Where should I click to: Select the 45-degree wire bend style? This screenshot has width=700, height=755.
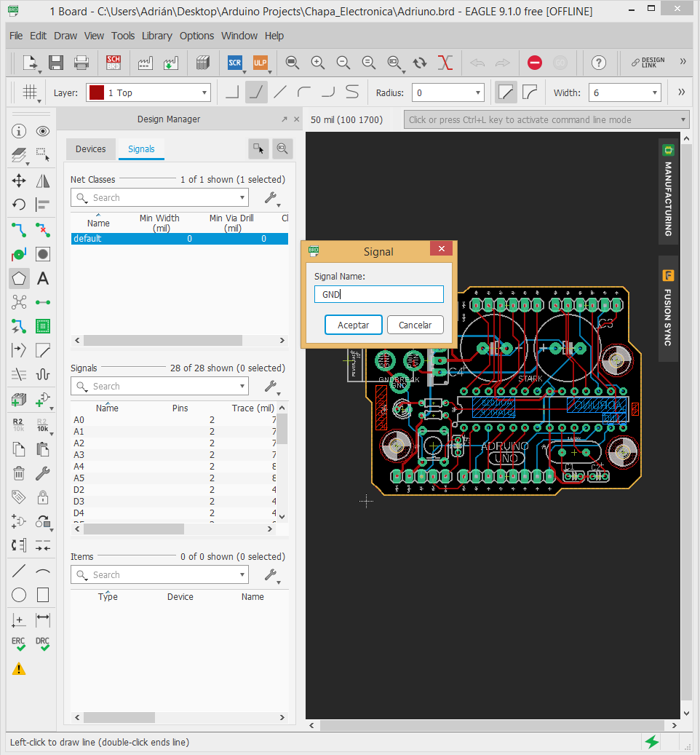[256, 92]
